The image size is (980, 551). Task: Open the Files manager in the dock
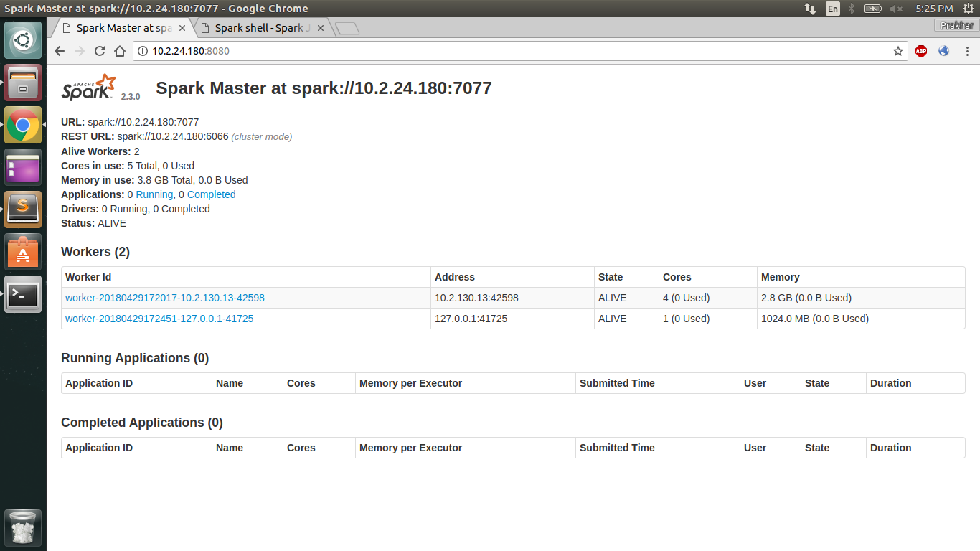[23, 82]
